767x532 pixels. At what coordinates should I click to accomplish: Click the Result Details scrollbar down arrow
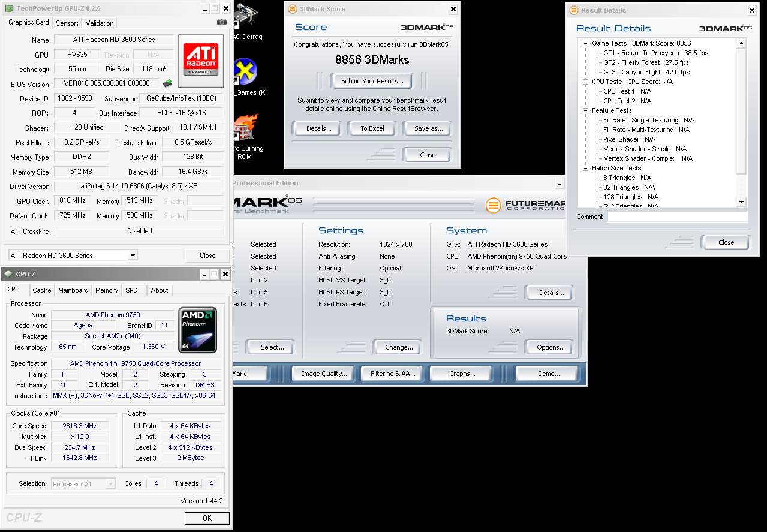(x=742, y=202)
